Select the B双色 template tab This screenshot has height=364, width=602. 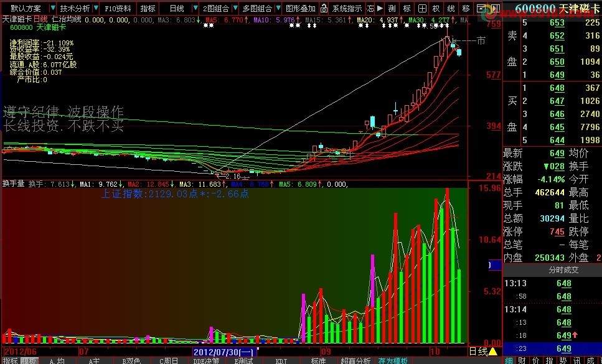click(131, 360)
